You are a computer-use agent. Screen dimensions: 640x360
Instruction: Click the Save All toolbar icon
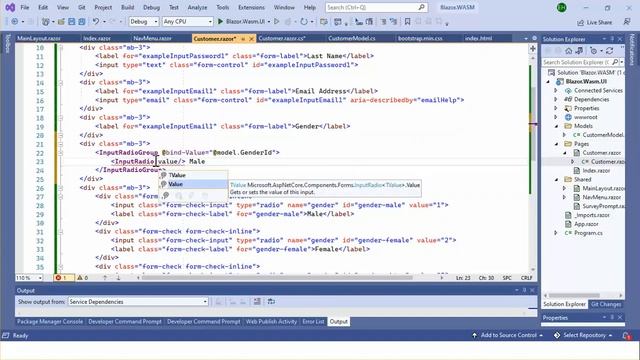tap(82, 22)
